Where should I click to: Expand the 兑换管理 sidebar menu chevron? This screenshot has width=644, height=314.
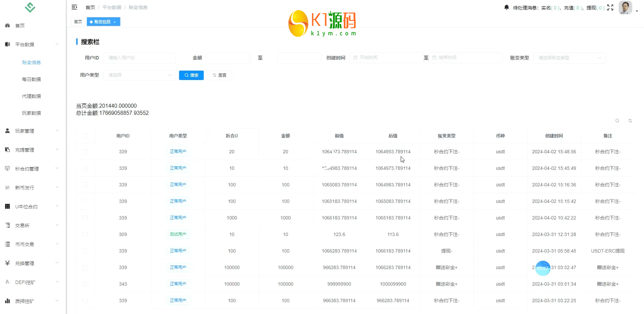tap(57, 263)
